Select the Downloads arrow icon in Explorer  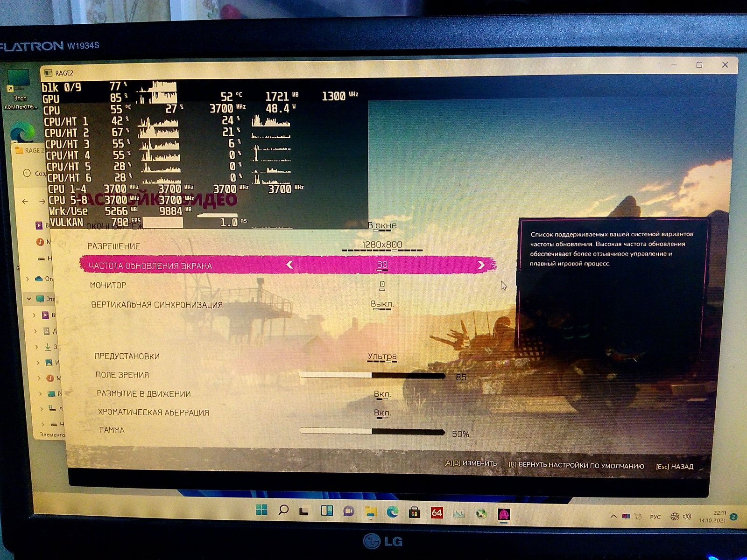point(48,347)
